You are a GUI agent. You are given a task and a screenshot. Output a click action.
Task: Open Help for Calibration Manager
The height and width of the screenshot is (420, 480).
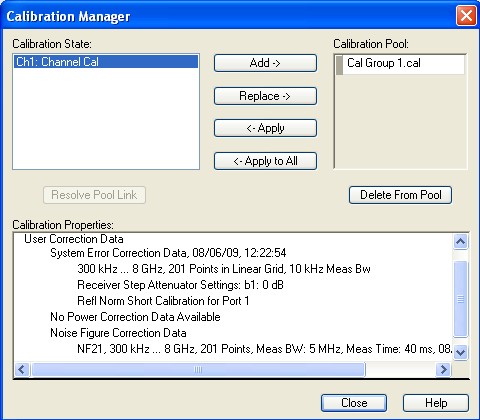coord(436,403)
